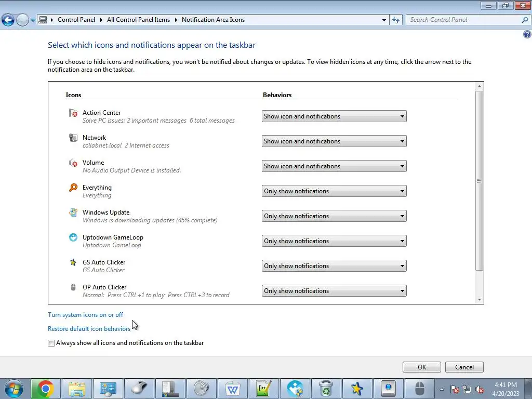
Task: Expand arrow after Control Panel breadcrumb
Action: pyautogui.click(x=101, y=20)
